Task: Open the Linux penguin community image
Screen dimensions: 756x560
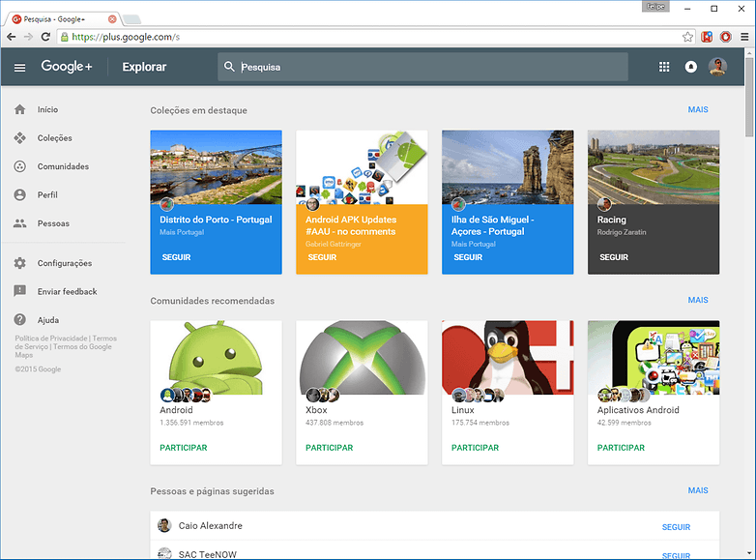Action: (508, 358)
